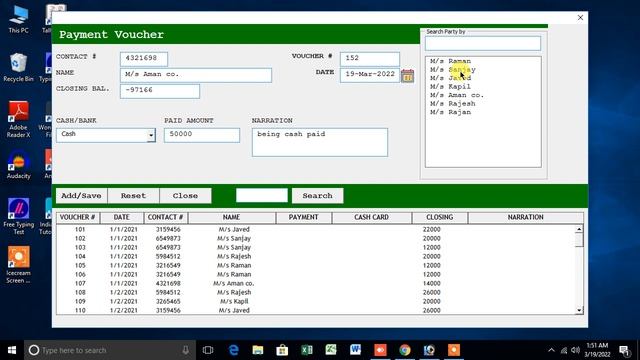Click the Reset button
The width and height of the screenshot is (640, 360).
tap(133, 196)
